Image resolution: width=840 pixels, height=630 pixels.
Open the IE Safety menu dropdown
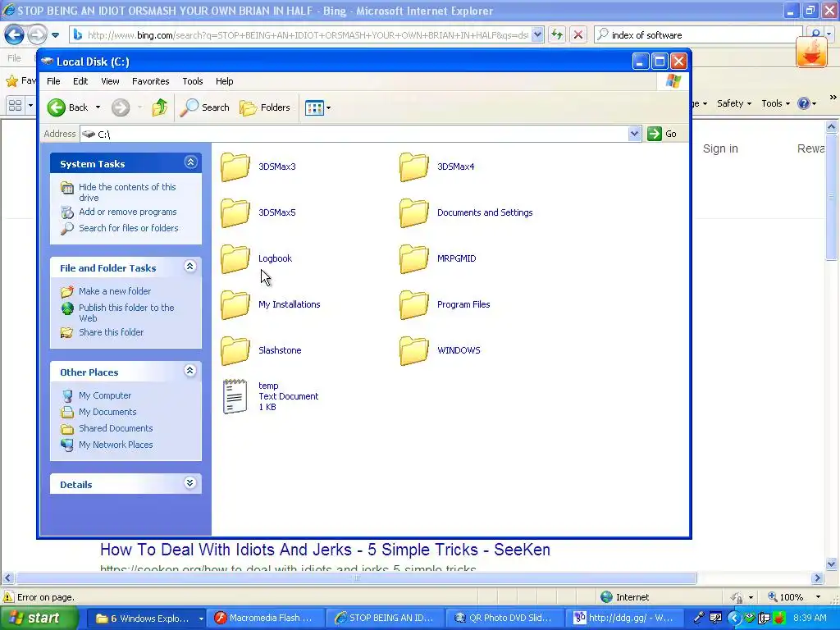[734, 103]
